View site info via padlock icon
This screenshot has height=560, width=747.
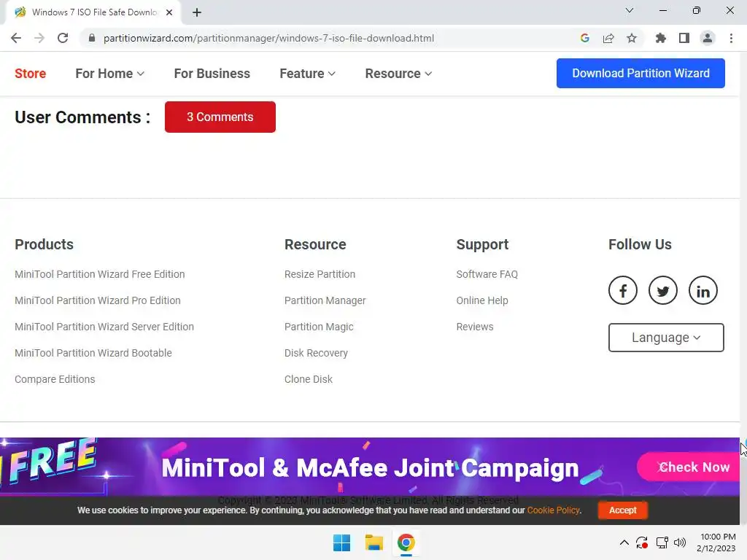pos(92,38)
